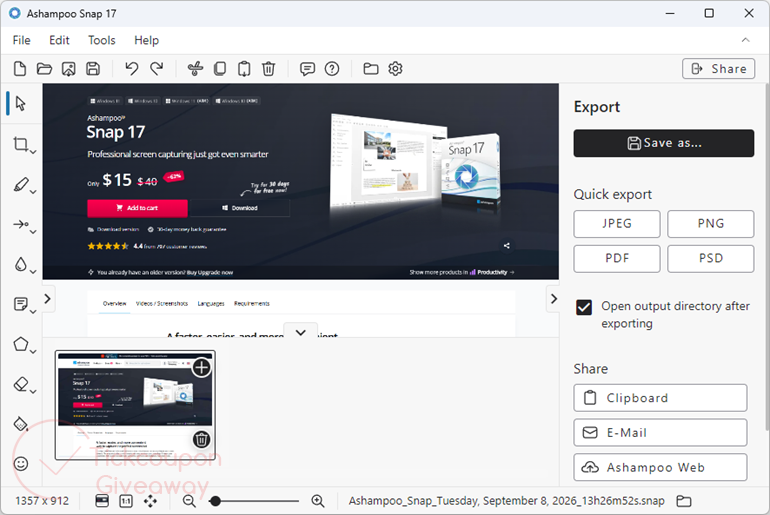
Task: Select the polygon shape tool
Action: click(20, 344)
